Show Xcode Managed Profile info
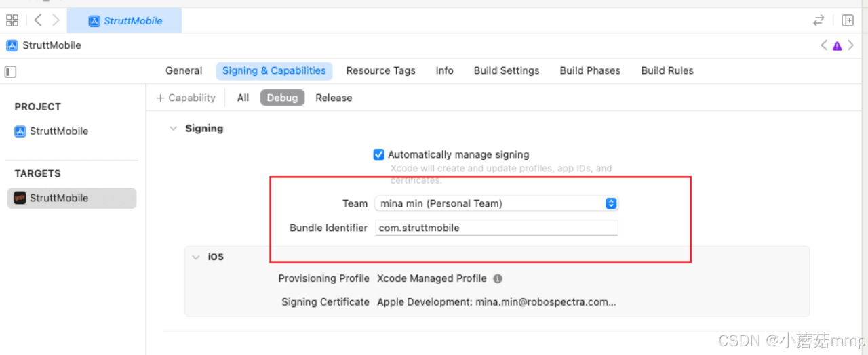Screen dimensions: 868x355 point(498,278)
